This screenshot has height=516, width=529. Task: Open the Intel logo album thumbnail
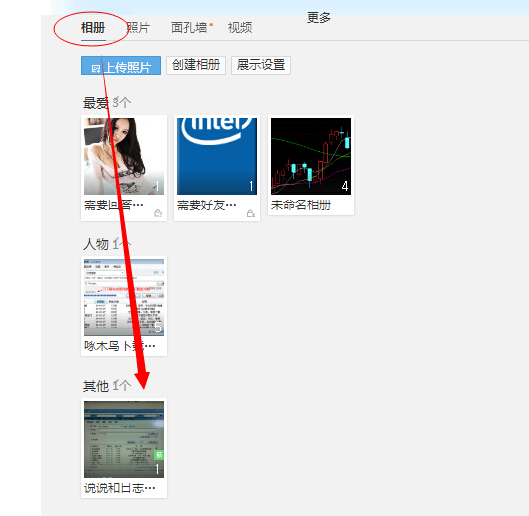point(217,156)
